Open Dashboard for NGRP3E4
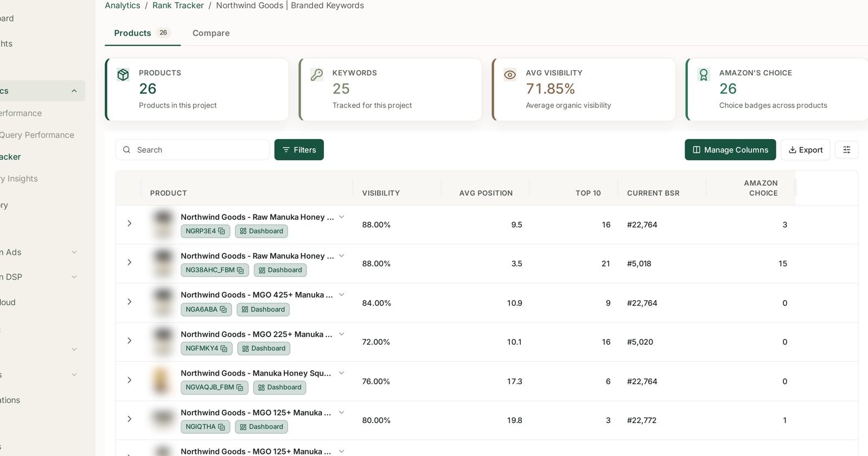This screenshot has width=868, height=456. pos(261,231)
